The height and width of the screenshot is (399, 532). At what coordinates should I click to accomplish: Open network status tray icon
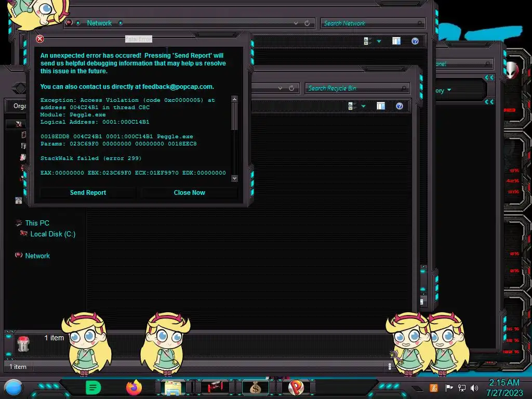click(x=462, y=388)
